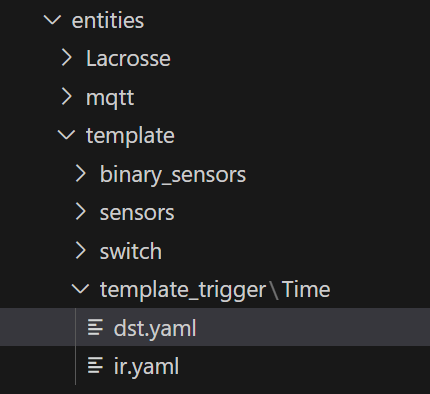Select the switch folder label
Viewport: 430px width, 394px height.
131,251
